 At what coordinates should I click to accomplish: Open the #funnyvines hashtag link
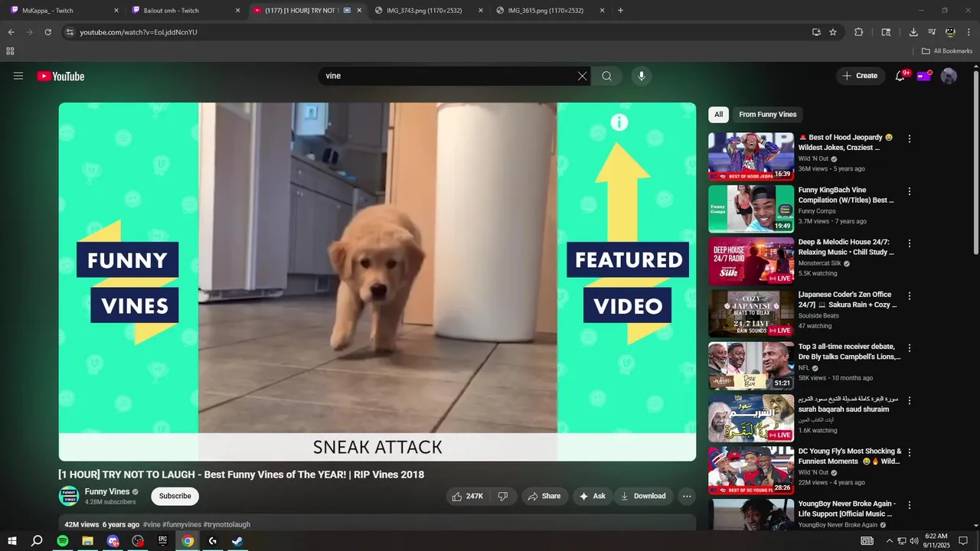click(x=181, y=524)
